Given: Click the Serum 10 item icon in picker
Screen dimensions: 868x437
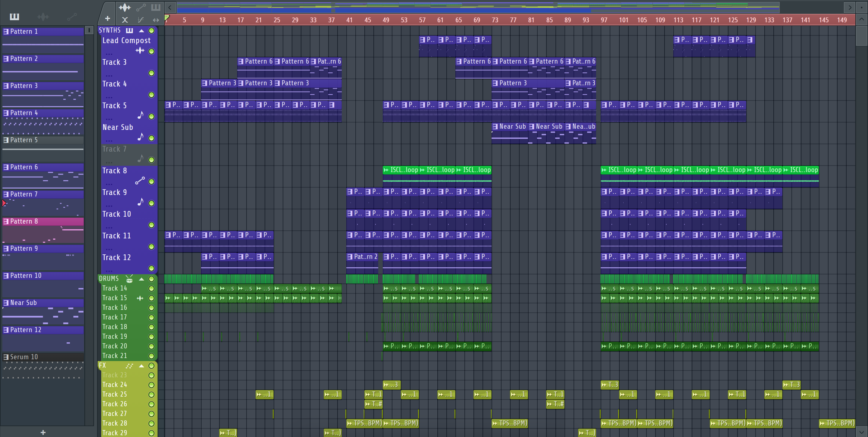Looking at the screenshot, I should point(6,357).
